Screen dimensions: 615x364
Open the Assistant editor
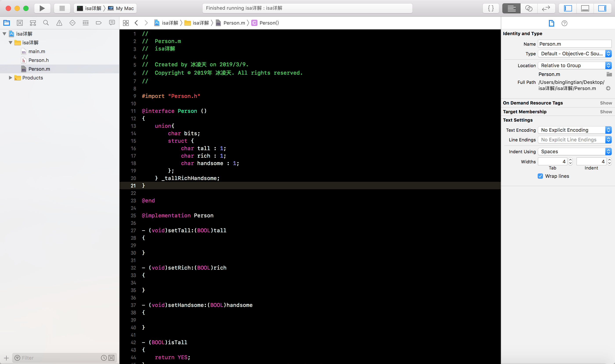click(529, 8)
